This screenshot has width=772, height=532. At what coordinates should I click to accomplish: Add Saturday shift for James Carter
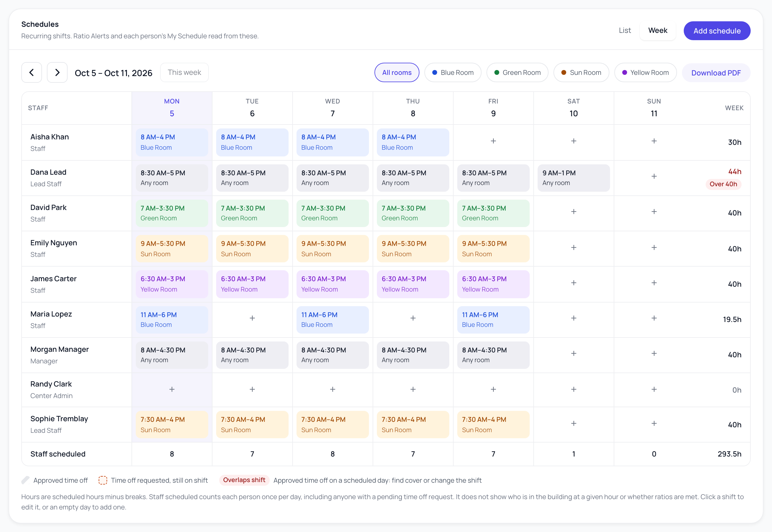pyautogui.click(x=574, y=283)
